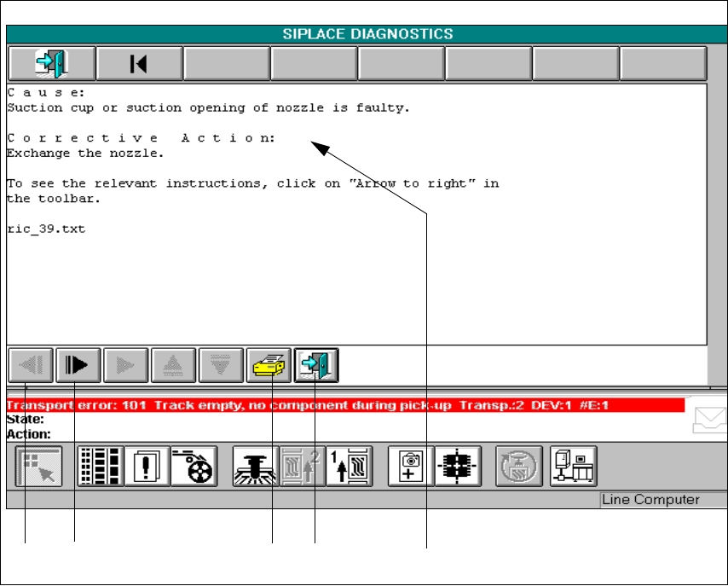Viewport: 728px width, 586px height.
Task: Open the exclamation mark error message icon
Action: [147, 467]
